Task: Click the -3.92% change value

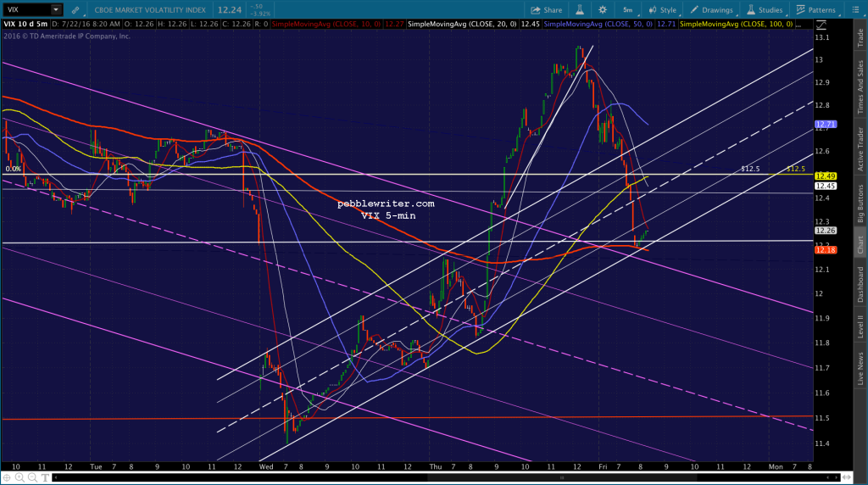Action: (x=261, y=14)
